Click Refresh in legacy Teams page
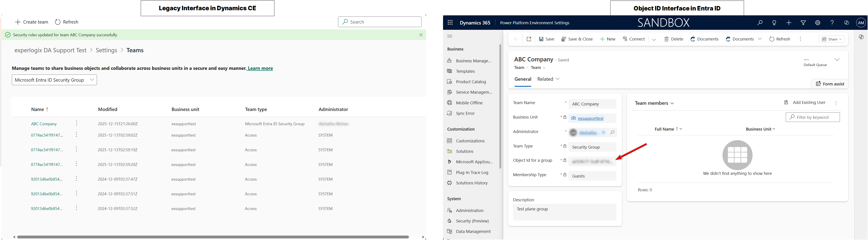This screenshot has width=868, height=240. [x=67, y=22]
